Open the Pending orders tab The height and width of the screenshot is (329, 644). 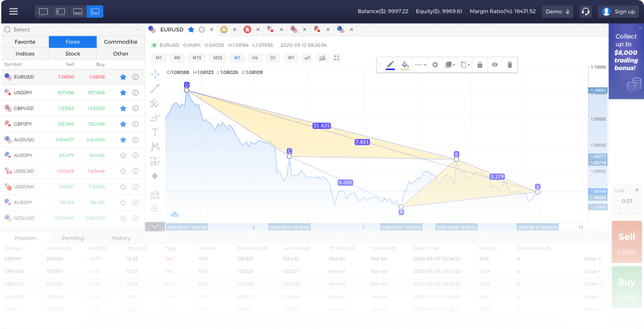[73, 238]
